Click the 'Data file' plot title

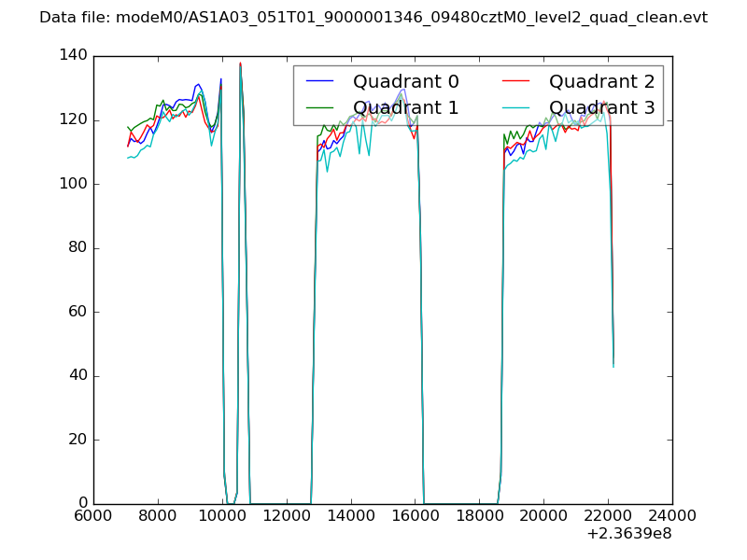coord(373,18)
